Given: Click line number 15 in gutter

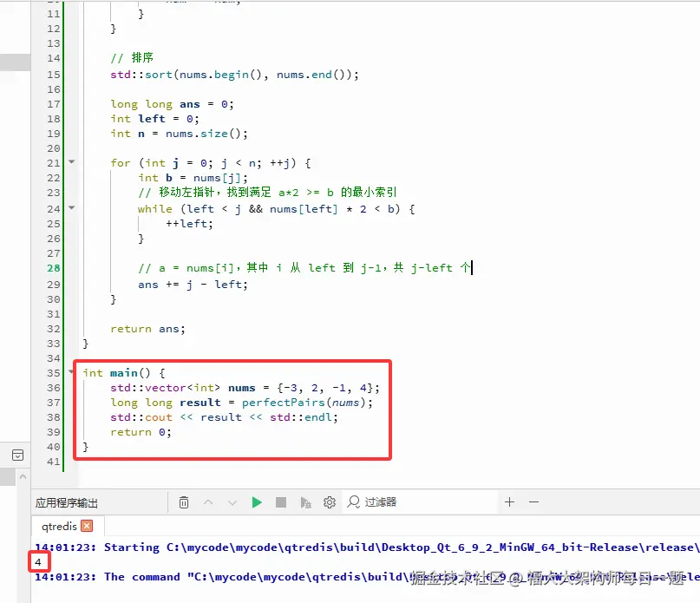Looking at the screenshot, I should coord(53,75).
